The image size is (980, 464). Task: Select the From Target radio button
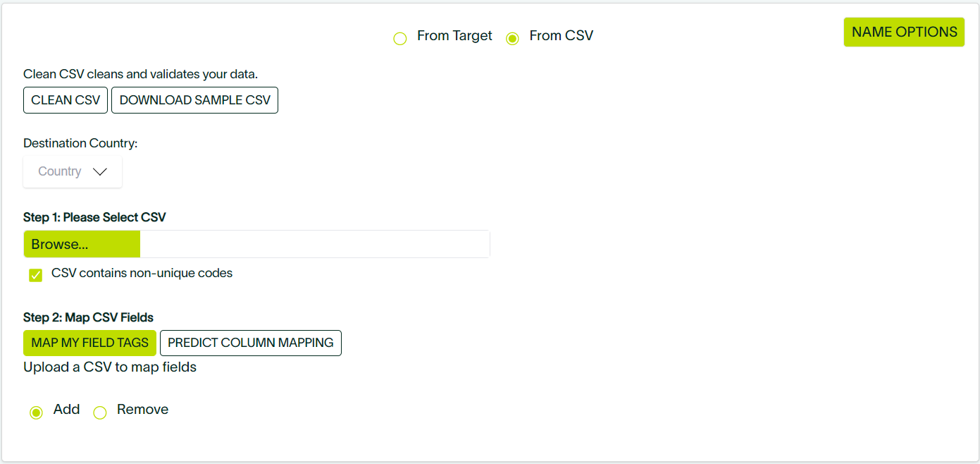tap(400, 39)
